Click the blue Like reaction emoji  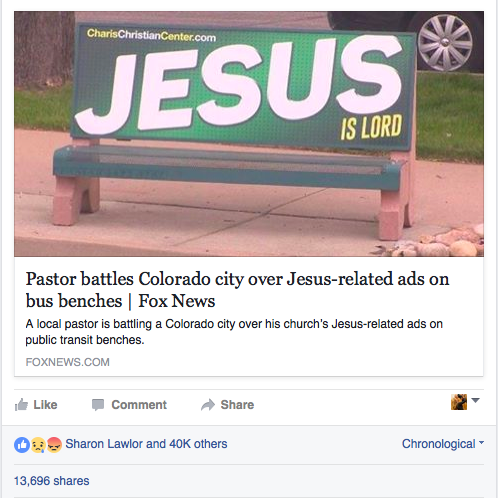click(22, 445)
